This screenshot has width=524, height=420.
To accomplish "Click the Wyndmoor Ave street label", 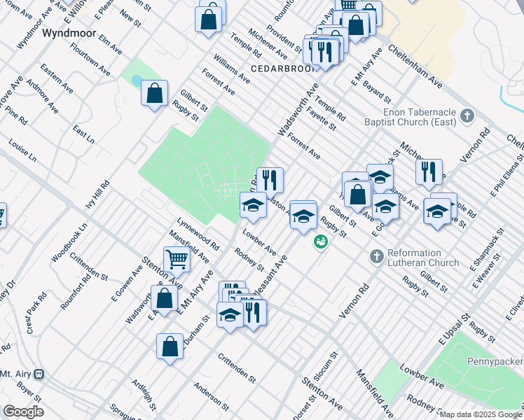I will (34, 28).
